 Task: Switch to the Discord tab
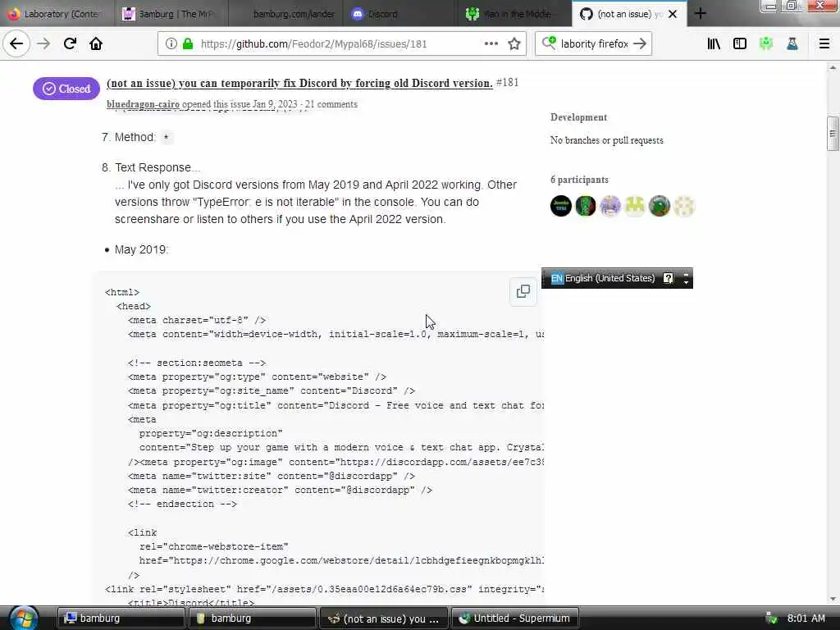pyautogui.click(x=399, y=14)
